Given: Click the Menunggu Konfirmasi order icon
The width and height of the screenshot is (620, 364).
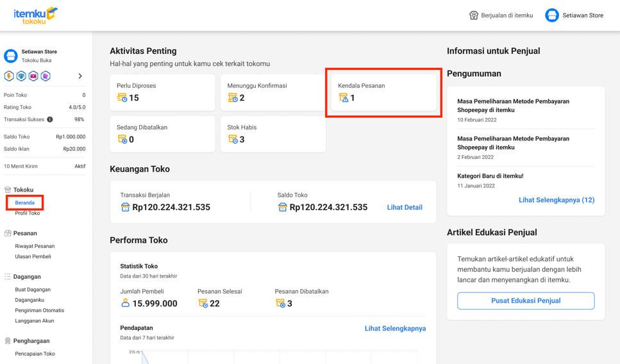Looking at the screenshot, I should pyautogui.click(x=233, y=98).
